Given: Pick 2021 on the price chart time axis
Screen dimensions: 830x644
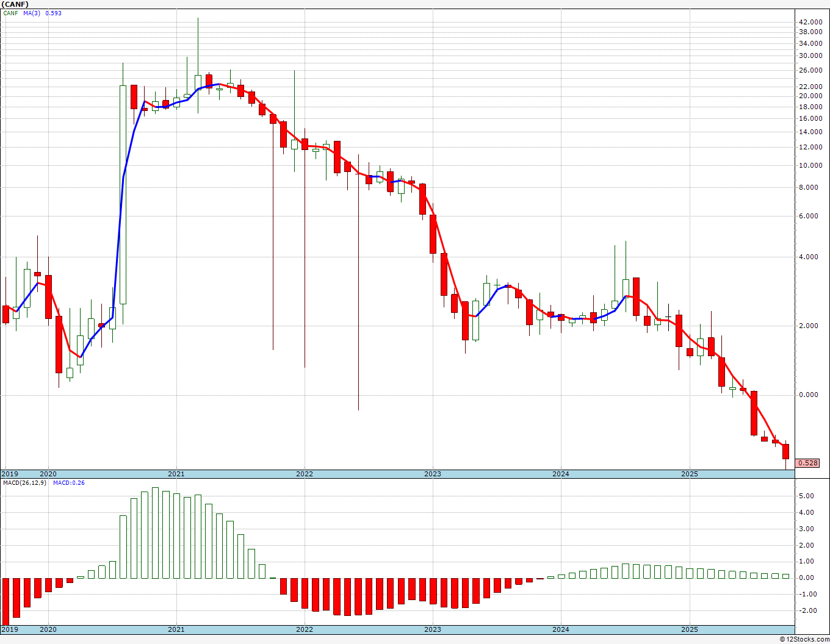Looking at the screenshot, I should [176, 474].
